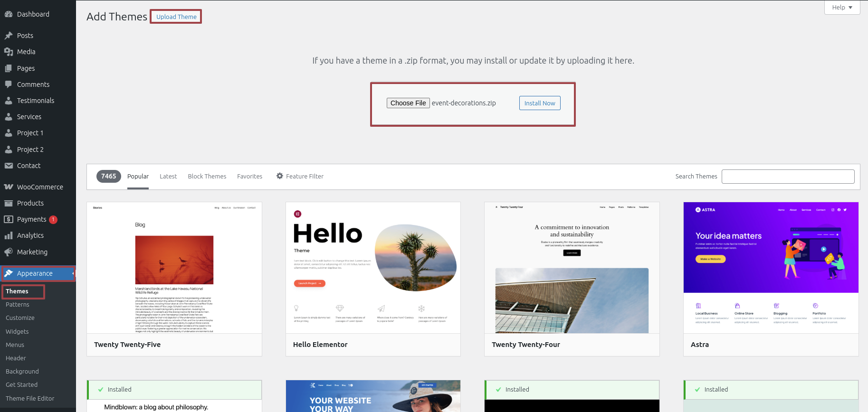Open Header under Appearance
The height and width of the screenshot is (412, 868).
(x=16, y=358)
